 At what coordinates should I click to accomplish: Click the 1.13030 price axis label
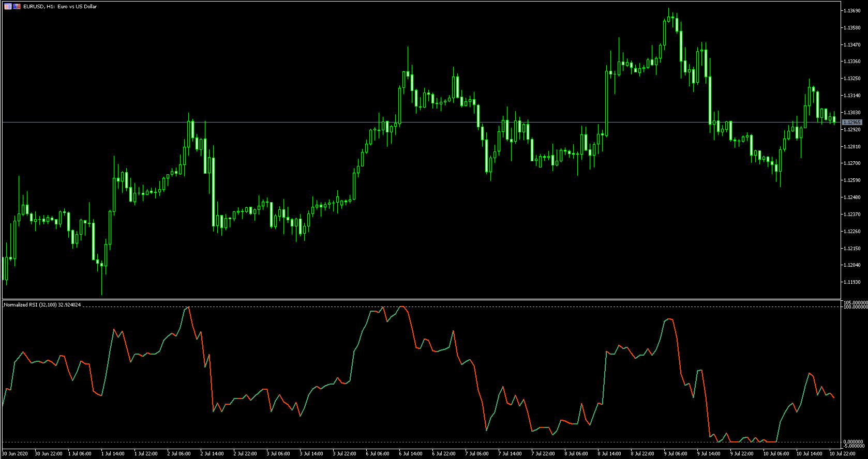click(852, 113)
